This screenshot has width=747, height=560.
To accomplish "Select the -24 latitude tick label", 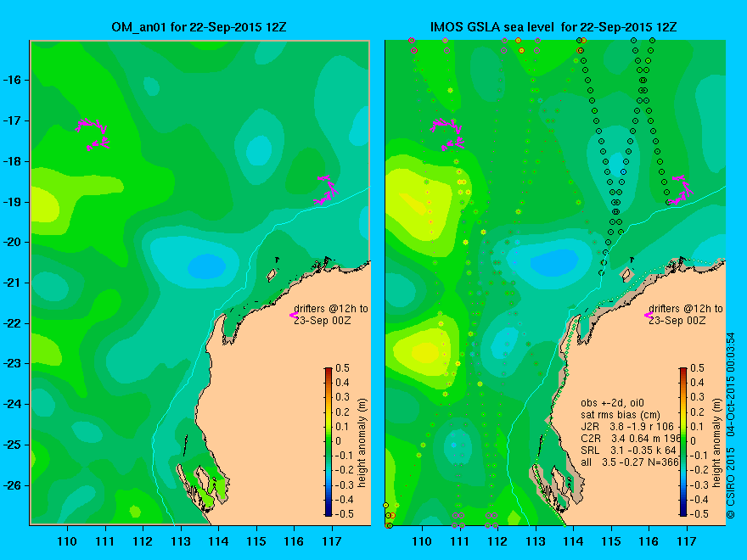I will click(13, 404).
